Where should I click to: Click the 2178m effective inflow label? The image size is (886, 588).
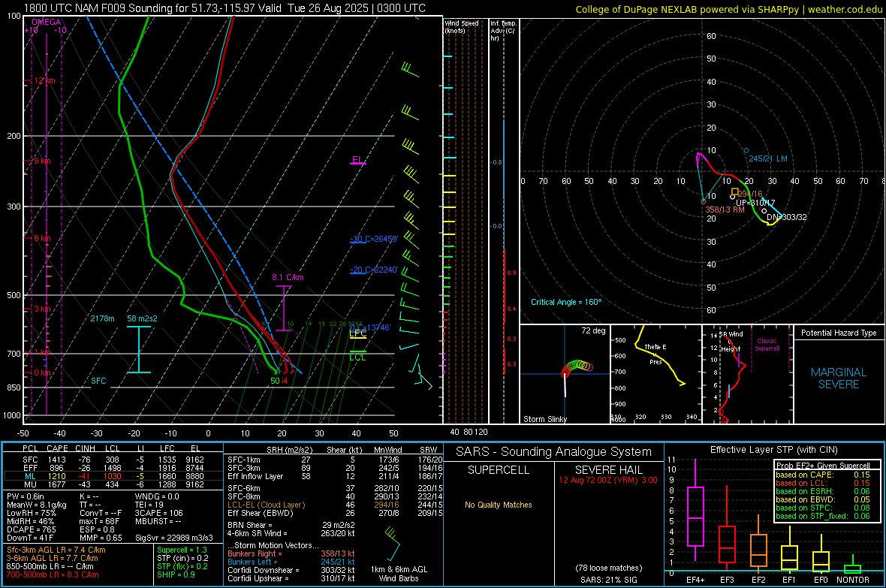coord(102,318)
